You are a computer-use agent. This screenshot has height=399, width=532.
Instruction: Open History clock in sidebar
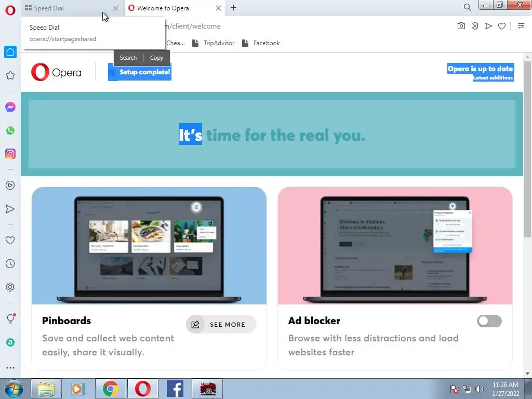10,263
